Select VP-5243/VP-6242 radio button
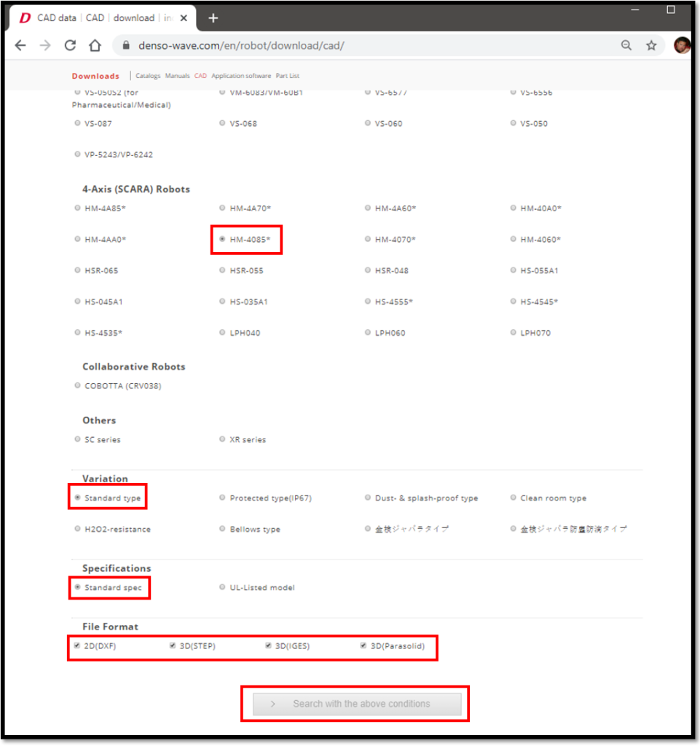The image size is (700, 746). pyautogui.click(x=77, y=154)
